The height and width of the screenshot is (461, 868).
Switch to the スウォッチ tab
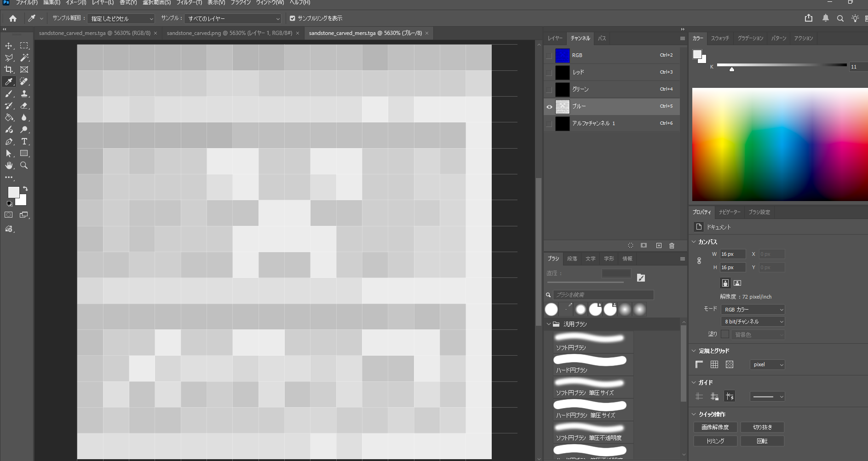click(x=720, y=38)
